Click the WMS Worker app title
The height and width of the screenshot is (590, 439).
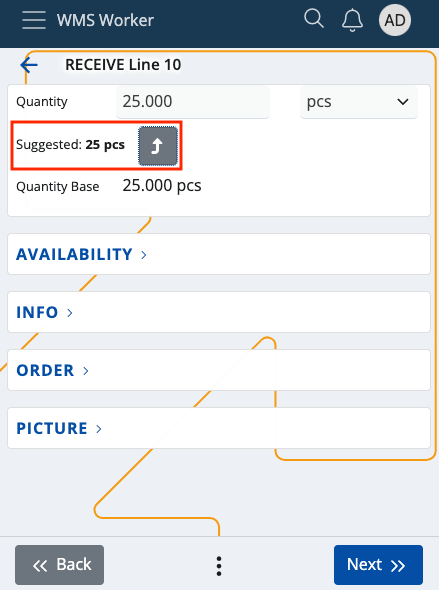point(105,20)
